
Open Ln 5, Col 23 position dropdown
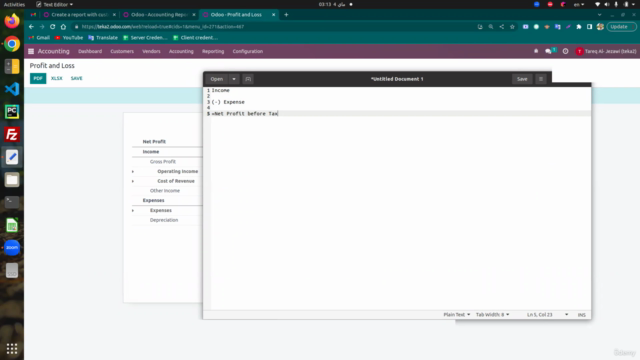(x=547, y=315)
